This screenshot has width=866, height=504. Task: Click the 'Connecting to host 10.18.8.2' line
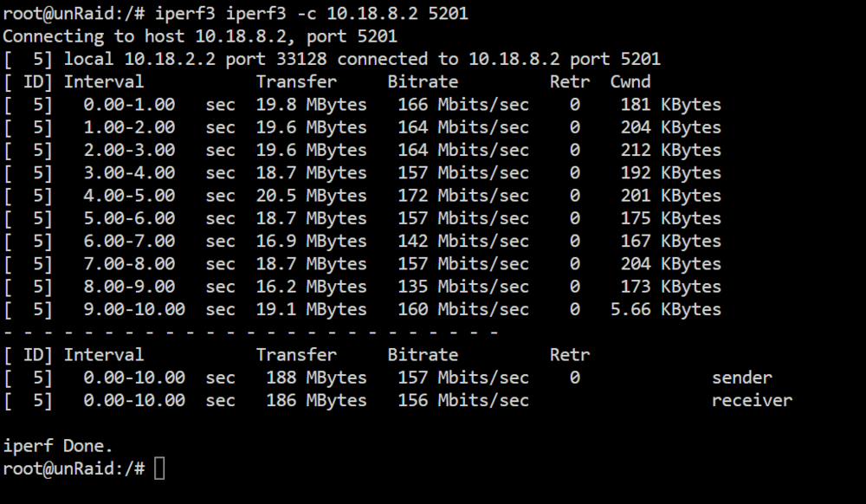200,36
